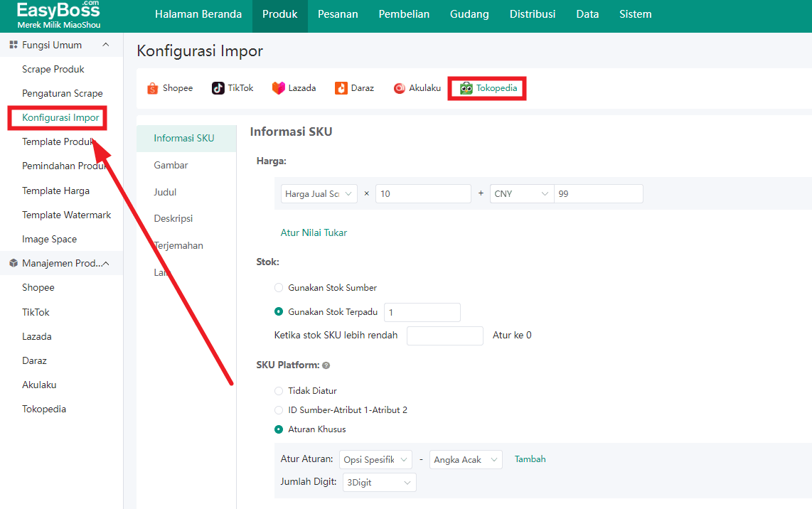Click the Tokopedia owl icon
This screenshot has height=509, width=812.
[466, 88]
